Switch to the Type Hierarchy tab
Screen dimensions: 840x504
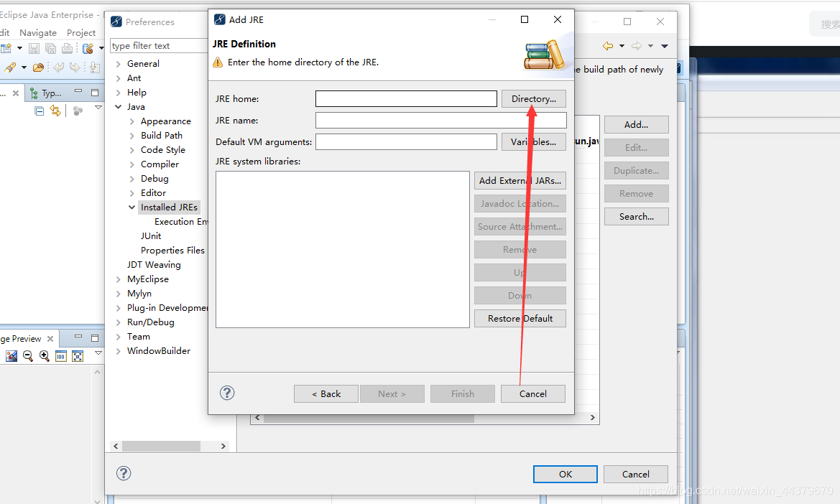coord(45,93)
